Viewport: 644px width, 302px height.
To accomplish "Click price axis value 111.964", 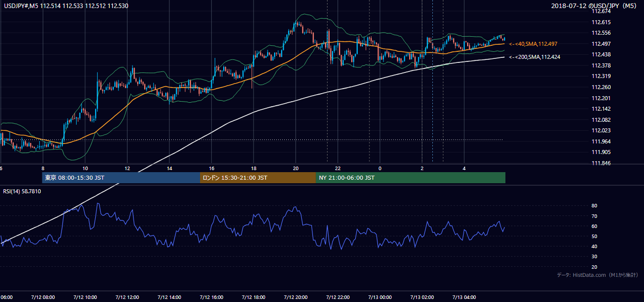I will (x=601, y=141).
